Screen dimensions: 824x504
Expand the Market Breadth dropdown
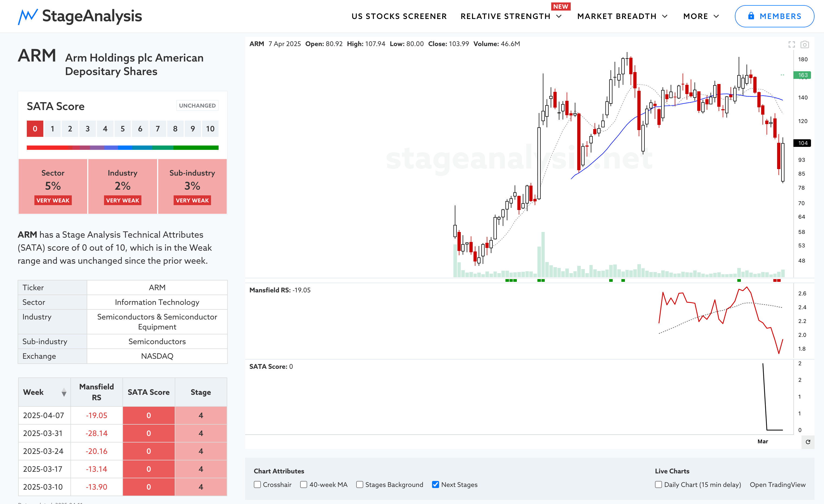click(x=622, y=16)
